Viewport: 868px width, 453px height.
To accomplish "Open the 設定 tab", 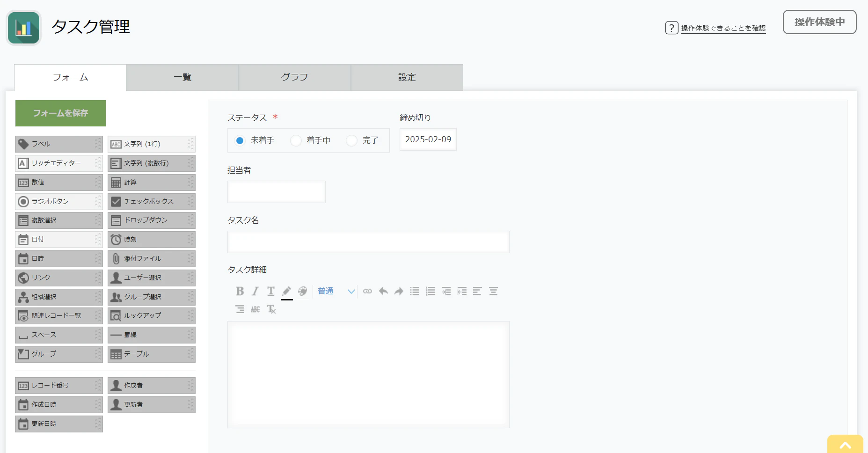I will click(407, 78).
